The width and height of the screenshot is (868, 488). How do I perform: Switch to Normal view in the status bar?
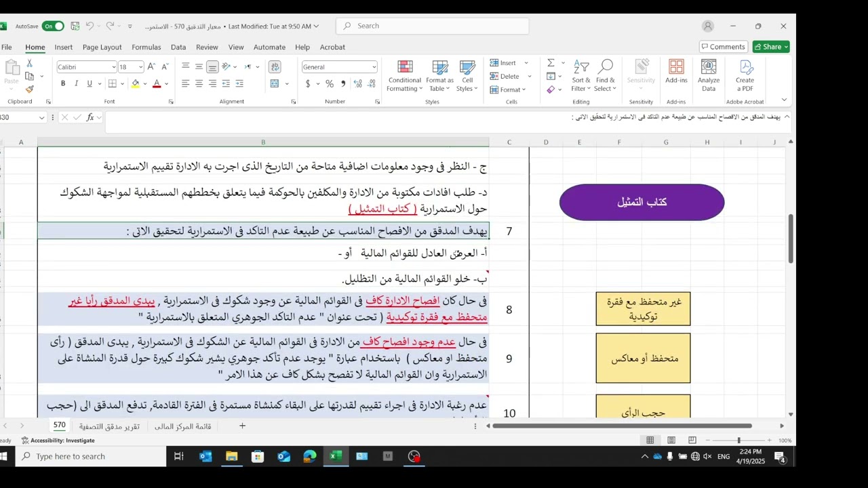coord(650,440)
